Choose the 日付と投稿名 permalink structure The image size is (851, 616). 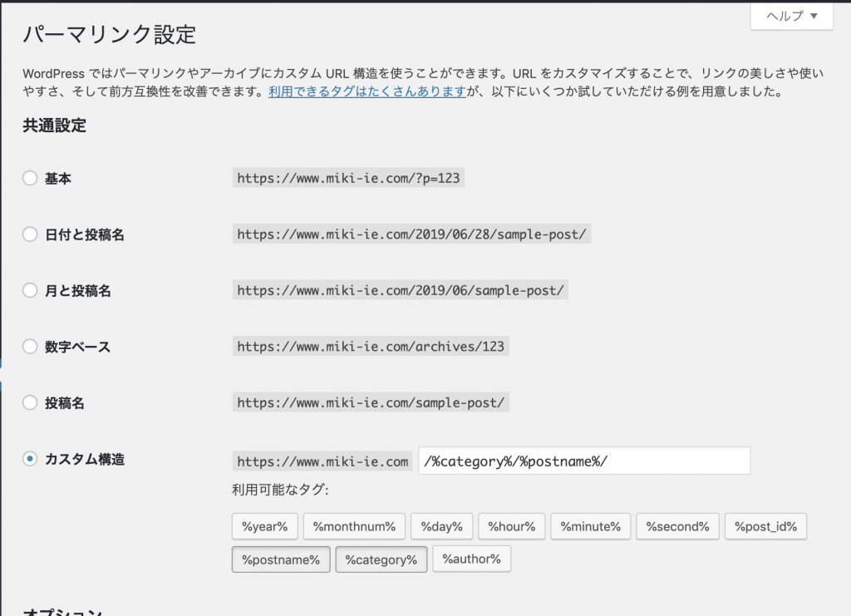[30, 234]
